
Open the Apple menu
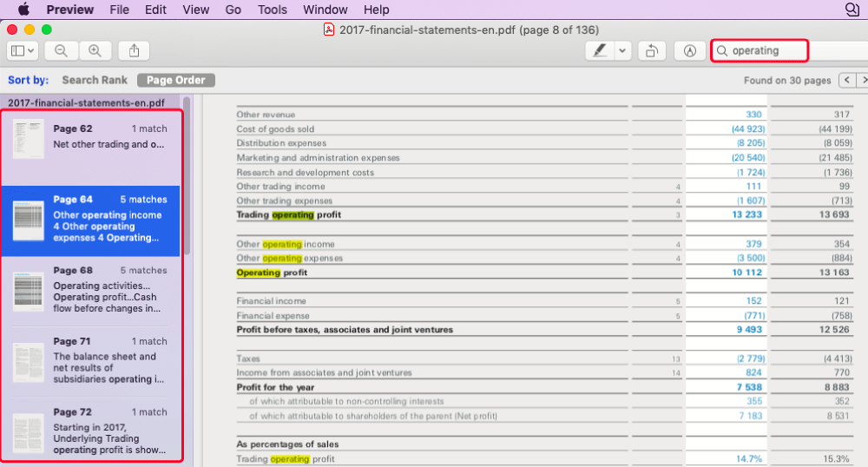point(23,10)
